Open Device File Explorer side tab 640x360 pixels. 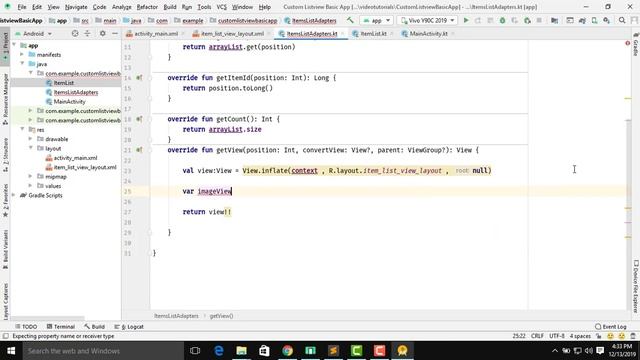[636, 287]
